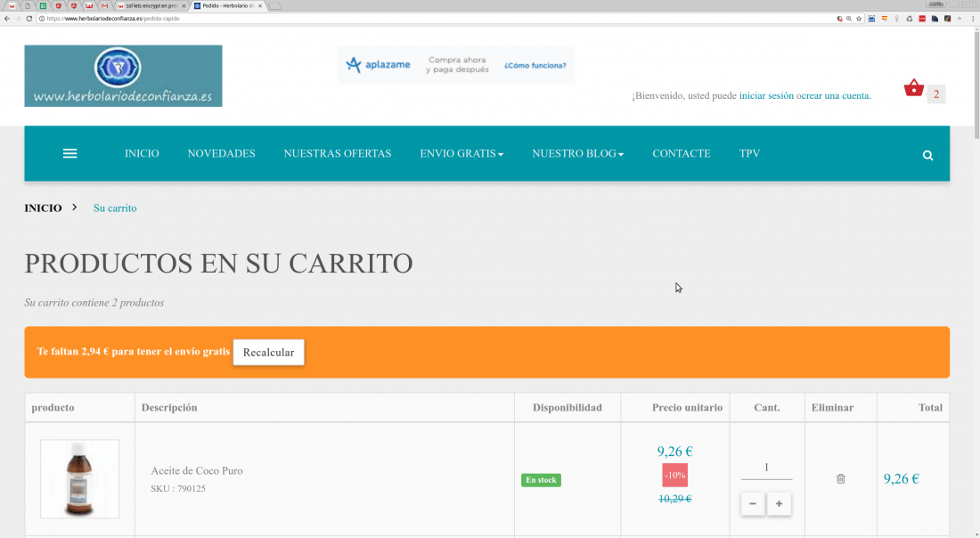Viewport: 980px width, 538px height.
Task: Go forward with the browser forward arrow
Action: (x=18, y=19)
